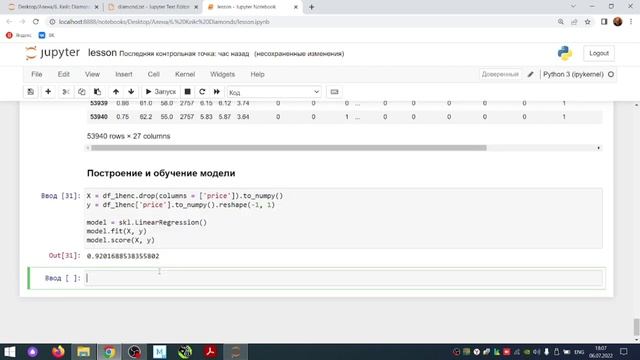Select the code cell Ввод [31]

coord(343,218)
